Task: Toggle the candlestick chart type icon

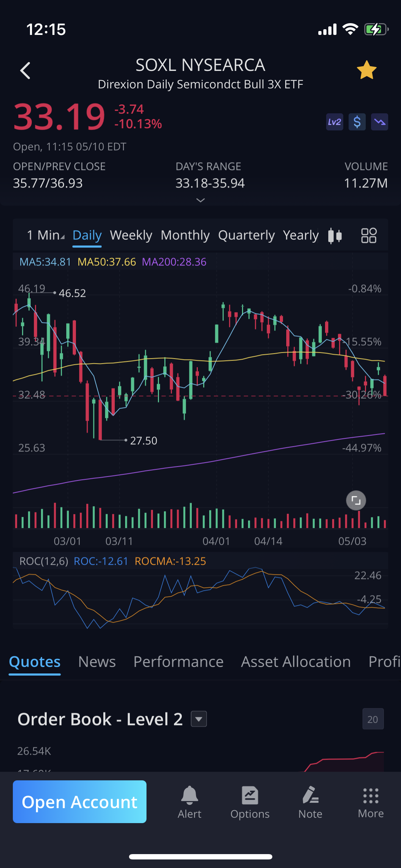Action: point(335,236)
